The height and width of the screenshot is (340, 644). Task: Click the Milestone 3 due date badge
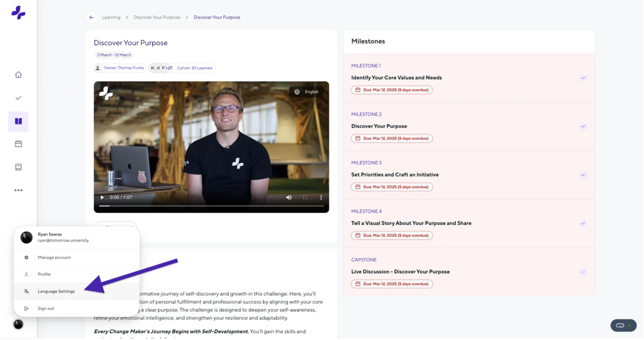tap(392, 187)
